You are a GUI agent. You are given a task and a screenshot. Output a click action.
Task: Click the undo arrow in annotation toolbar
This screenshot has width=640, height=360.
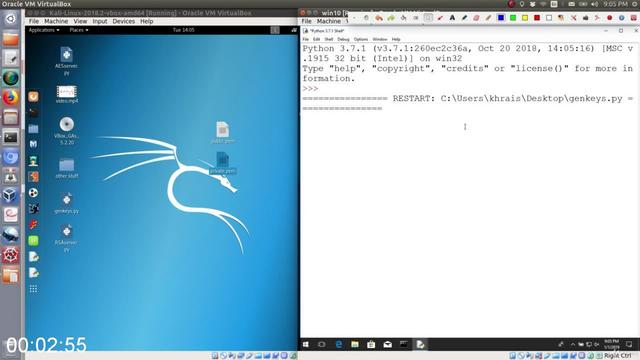379,18
